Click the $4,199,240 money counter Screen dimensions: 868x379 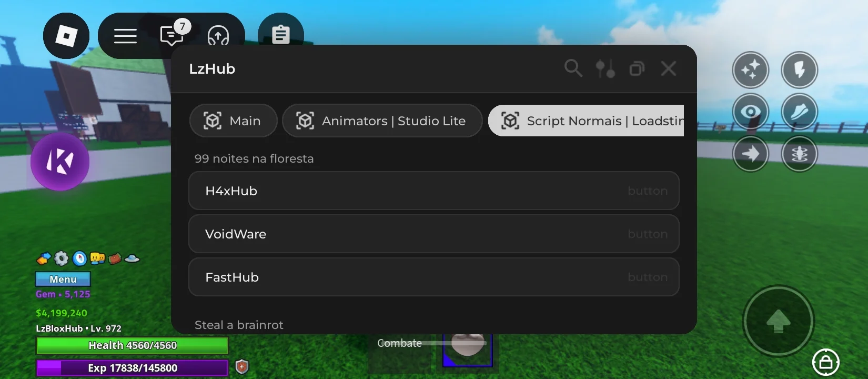pyautogui.click(x=62, y=313)
